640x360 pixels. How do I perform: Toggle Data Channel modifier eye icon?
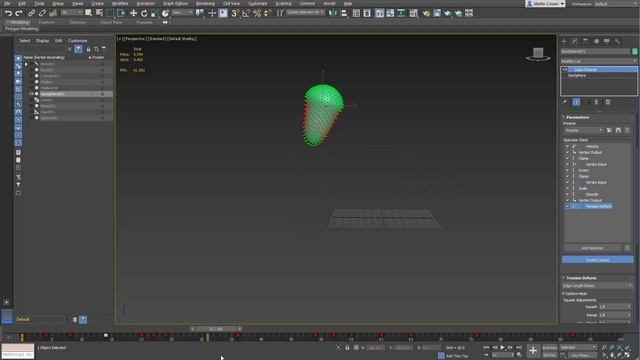565,70
